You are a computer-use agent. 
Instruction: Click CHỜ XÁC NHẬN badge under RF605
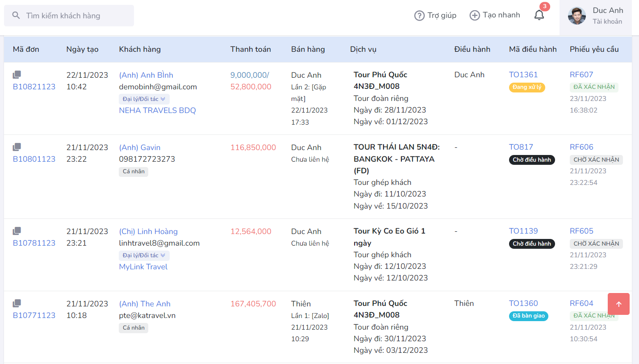pos(596,243)
